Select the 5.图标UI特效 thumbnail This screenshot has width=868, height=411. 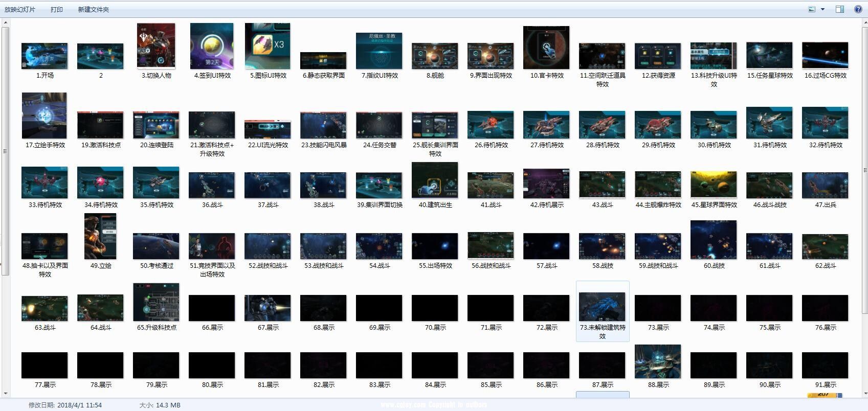[268, 46]
